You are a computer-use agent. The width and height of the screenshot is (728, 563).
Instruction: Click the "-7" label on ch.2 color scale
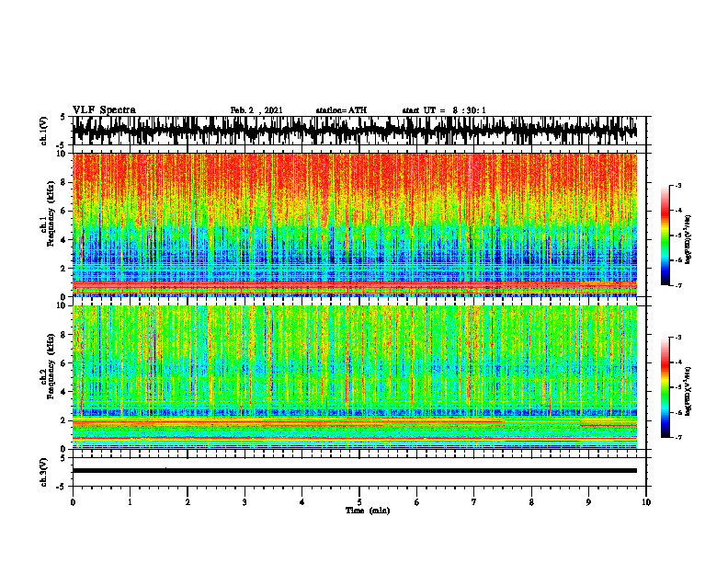tap(678, 437)
